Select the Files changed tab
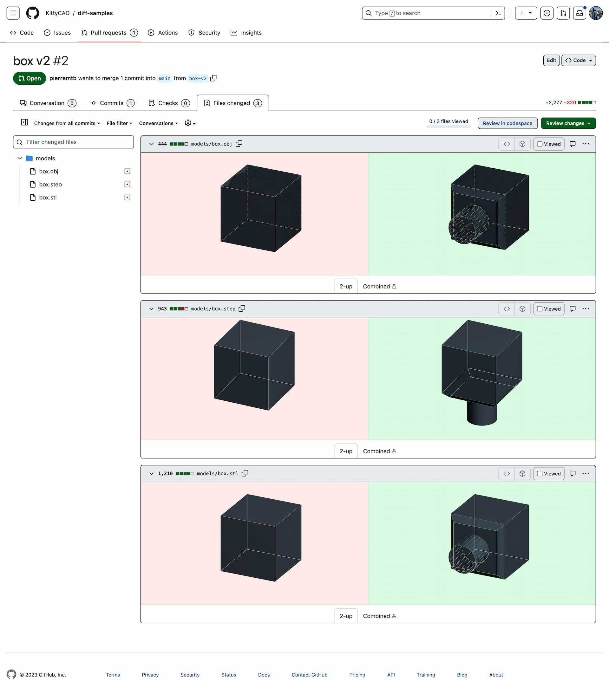The image size is (609, 700). point(233,102)
